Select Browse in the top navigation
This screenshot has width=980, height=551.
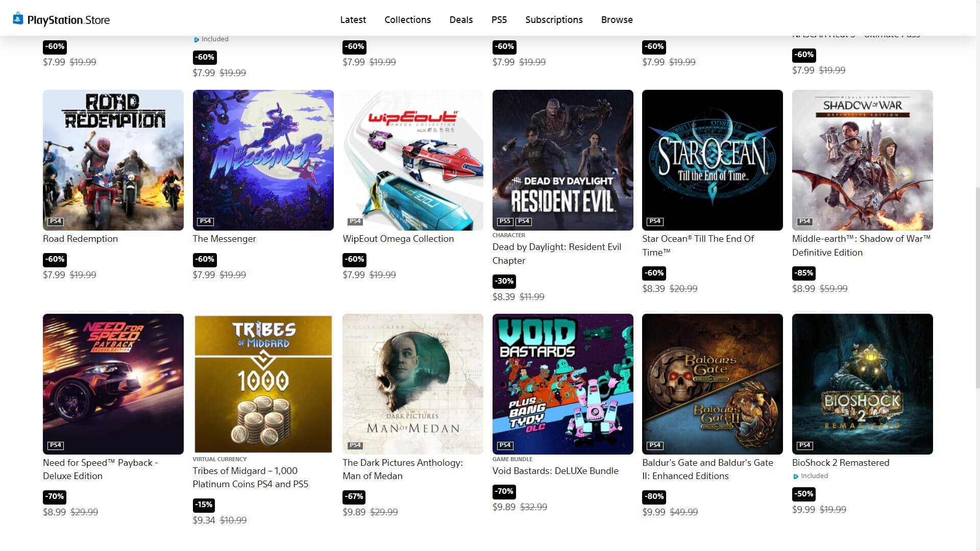[x=617, y=19]
